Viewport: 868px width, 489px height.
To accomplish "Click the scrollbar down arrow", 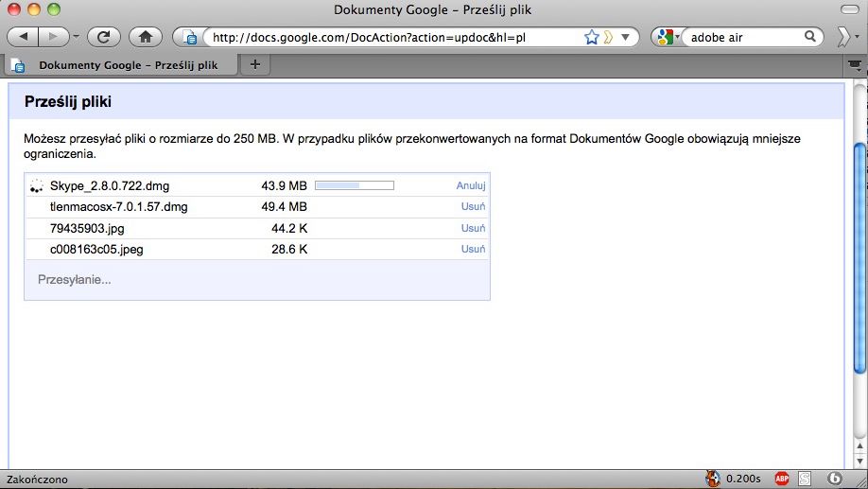I will point(859,461).
